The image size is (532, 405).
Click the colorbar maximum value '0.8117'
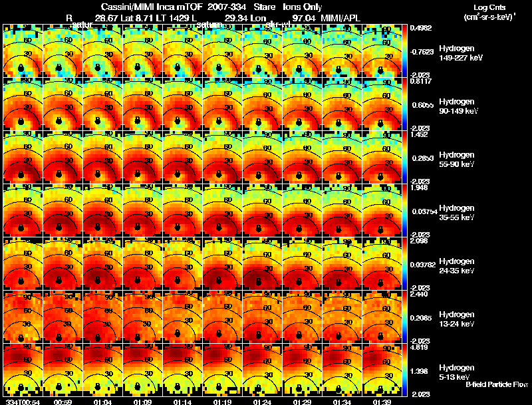(421, 81)
